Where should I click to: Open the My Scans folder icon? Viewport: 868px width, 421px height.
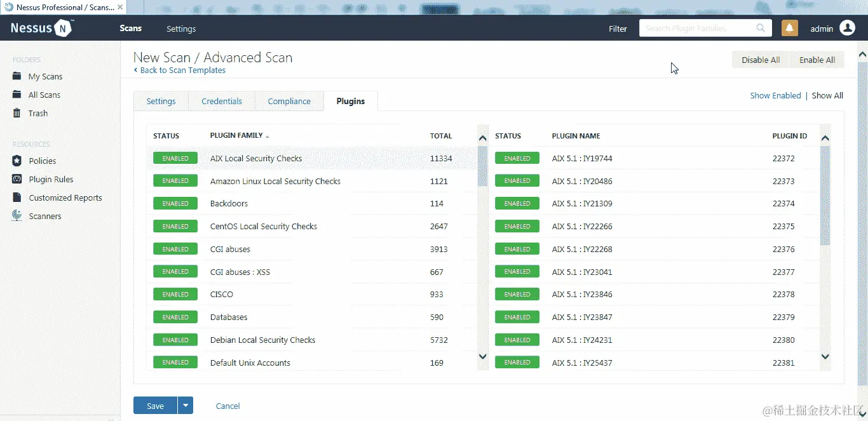[17, 76]
